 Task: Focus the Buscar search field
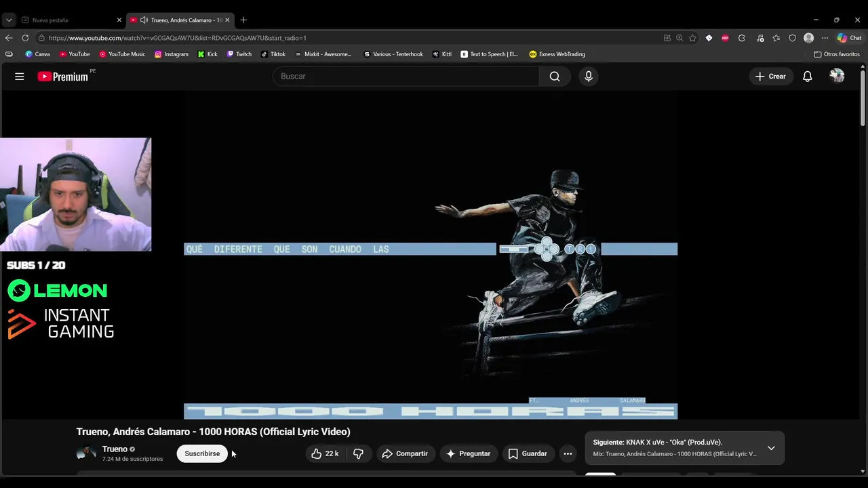pyautogui.click(x=406, y=77)
